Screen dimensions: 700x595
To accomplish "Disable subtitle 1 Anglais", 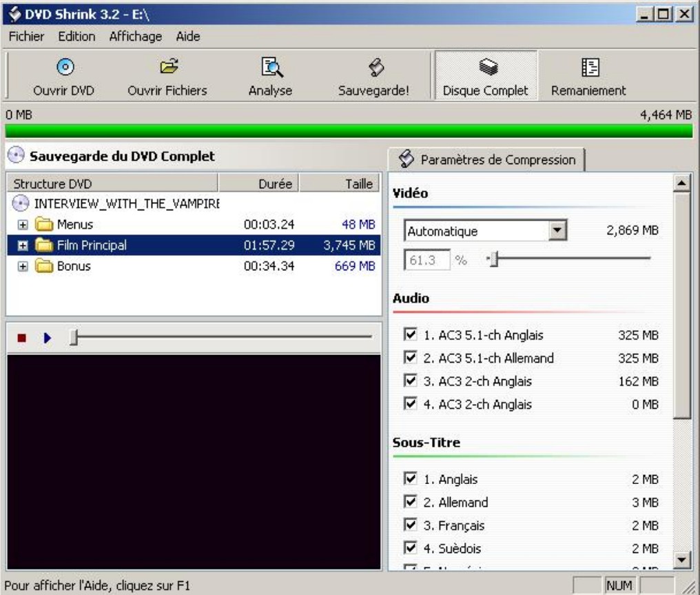I will (410, 479).
